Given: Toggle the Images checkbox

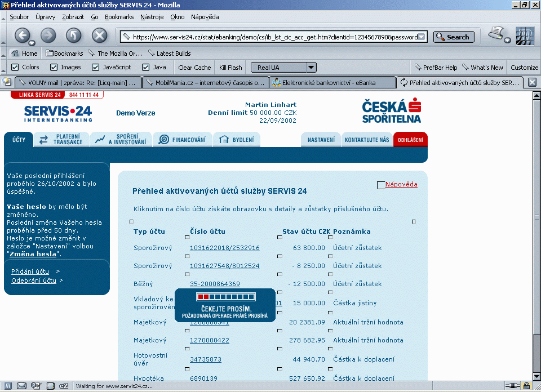Looking at the screenshot, I should point(54,67).
